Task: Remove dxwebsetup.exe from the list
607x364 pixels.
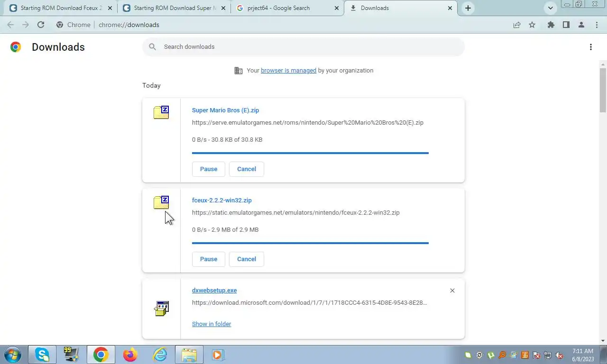Action: point(452,291)
